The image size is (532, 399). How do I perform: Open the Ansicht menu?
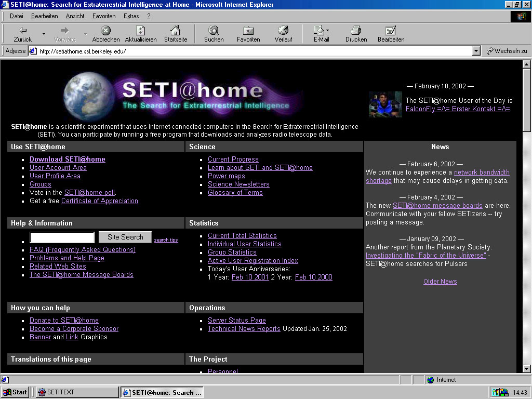75,16
